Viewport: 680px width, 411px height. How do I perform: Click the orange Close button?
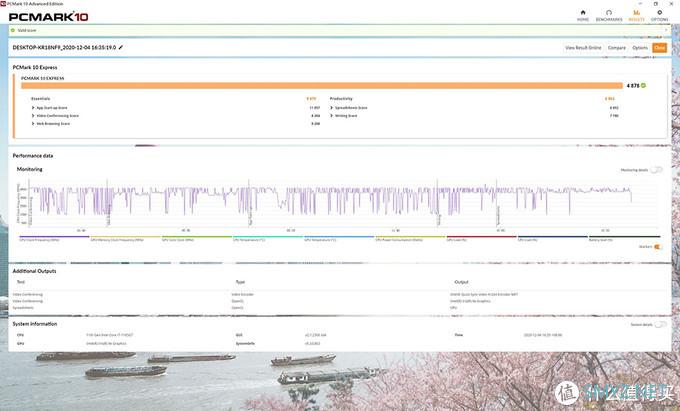tap(659, 48)
